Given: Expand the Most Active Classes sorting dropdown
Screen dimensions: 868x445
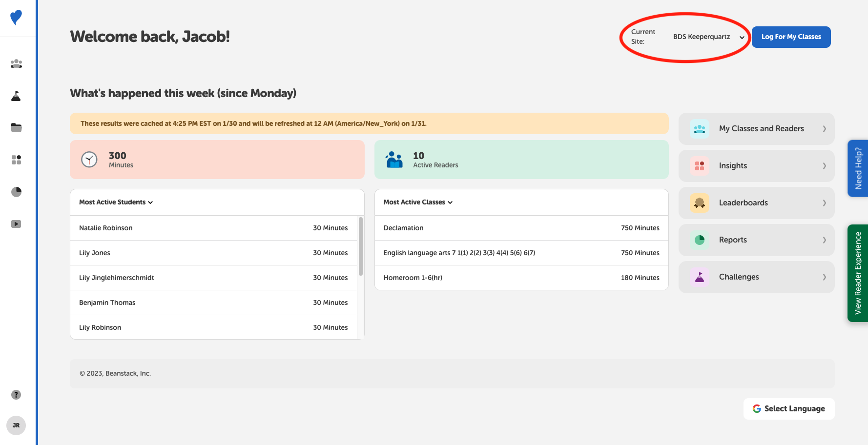Looking at the screenshot, I should (x=417, y=202).
